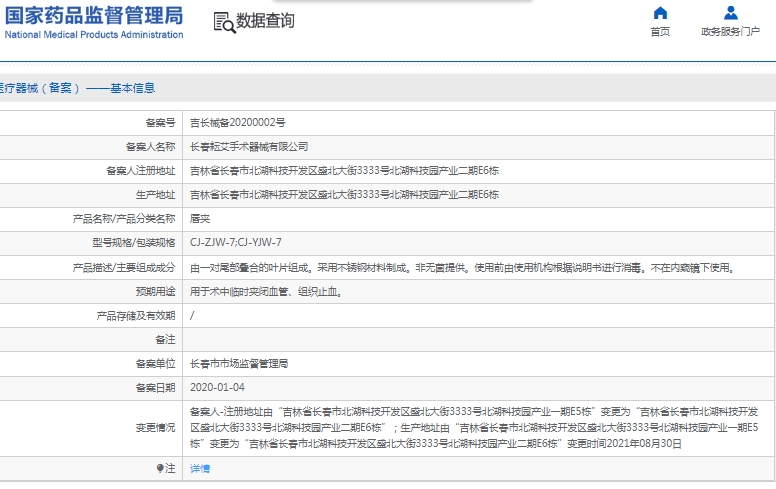Go to 首页 label link
The width and height of the screenshot is (776, 489).
coord(660,32)
